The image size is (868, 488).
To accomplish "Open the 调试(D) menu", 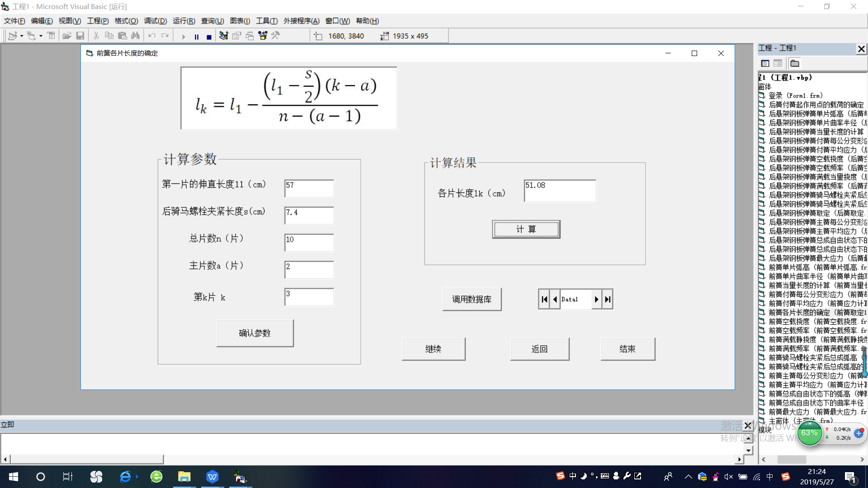I will coord(155,21).
